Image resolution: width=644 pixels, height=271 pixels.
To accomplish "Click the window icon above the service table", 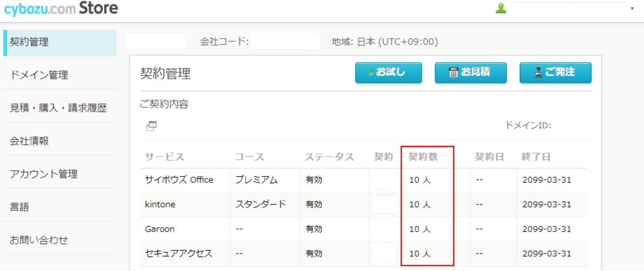I will (x=151, y=126).
